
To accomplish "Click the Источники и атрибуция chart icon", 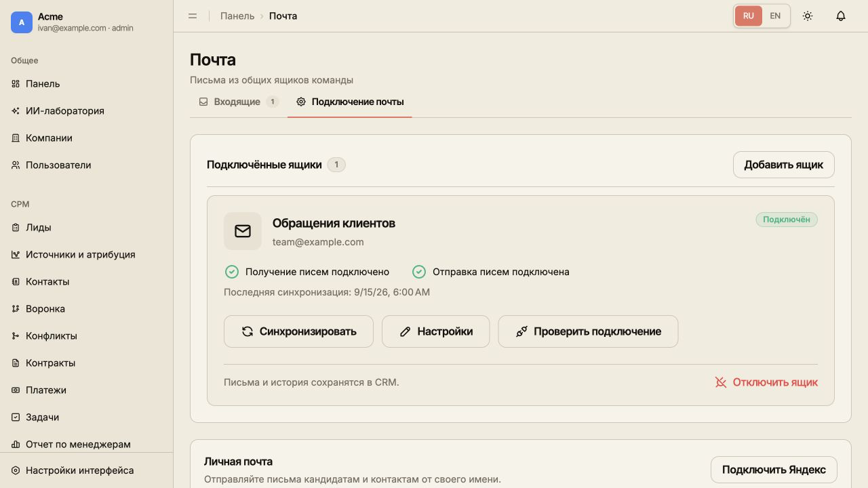I will [16, 255].
